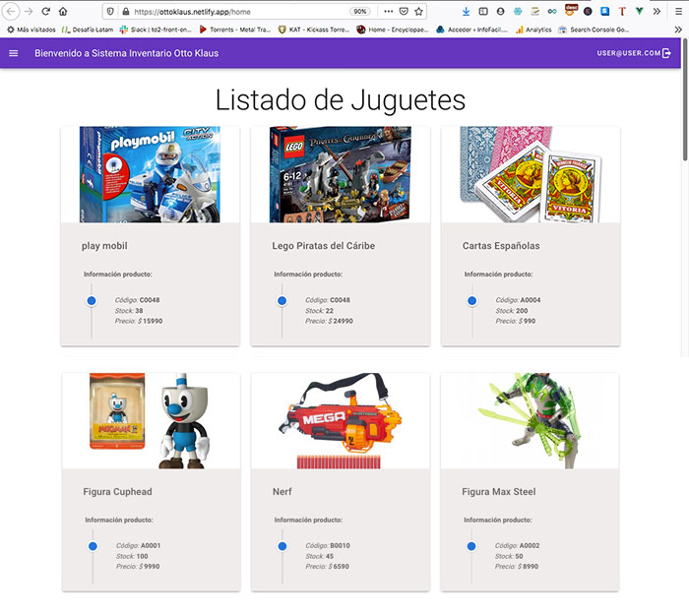Open the hamburger navigation menu in purple header

(x=14, y=53)
